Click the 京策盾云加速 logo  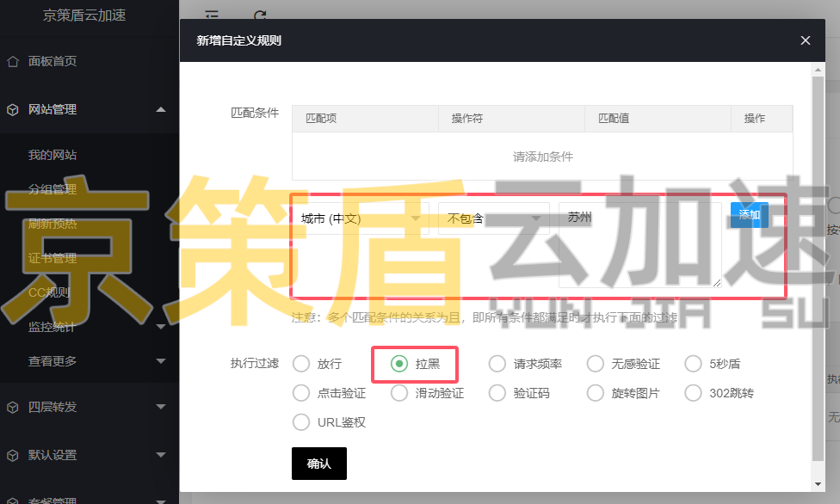(83, 15)
